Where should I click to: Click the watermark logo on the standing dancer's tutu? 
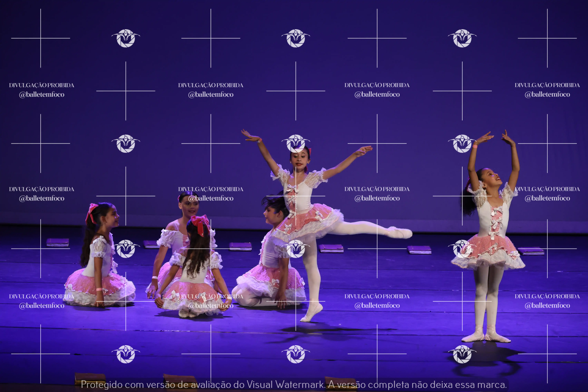coord(462,249)
